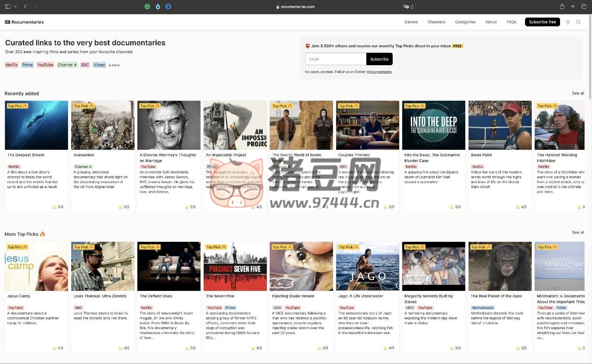The width and height of the screenshot is (592, 364).
Task: Click the browser share icon
Action: 562,6
